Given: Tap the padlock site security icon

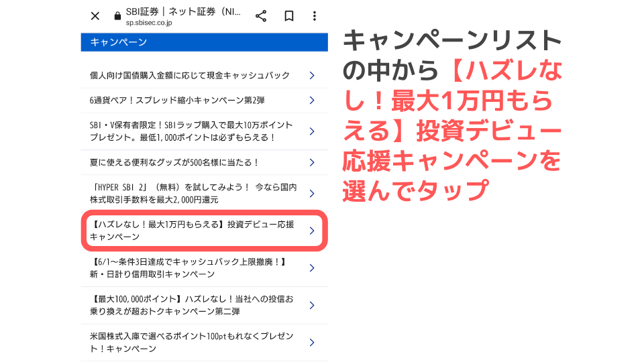Looking at the screenshot, I should click(117, 16).
